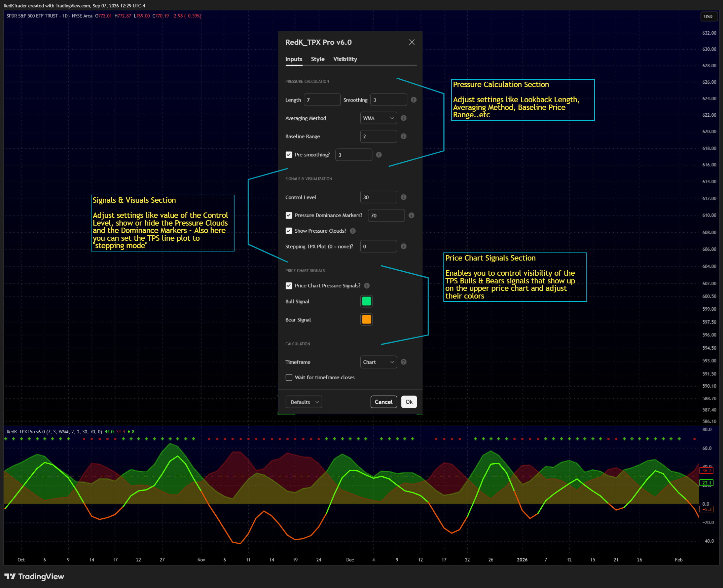Screen dimensions: 723x588
Task: Click the Smoothing input field
Action: [x=389, y=100]
